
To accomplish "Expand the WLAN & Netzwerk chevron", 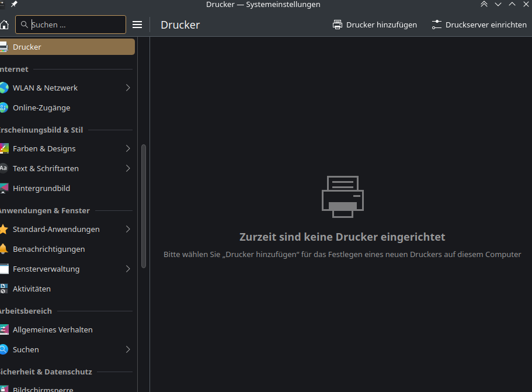I will [127, 88].
